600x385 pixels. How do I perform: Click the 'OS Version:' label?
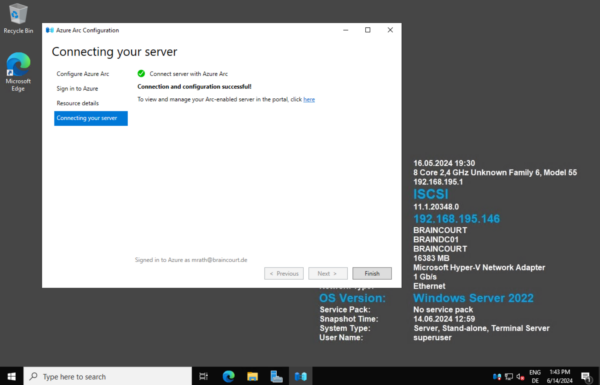point(352,298)
